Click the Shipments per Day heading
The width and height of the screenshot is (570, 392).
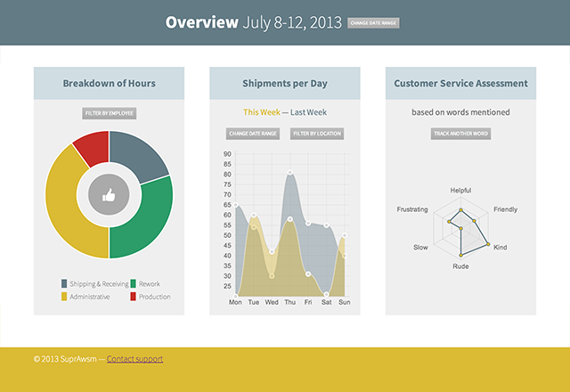tap(285, 83)
